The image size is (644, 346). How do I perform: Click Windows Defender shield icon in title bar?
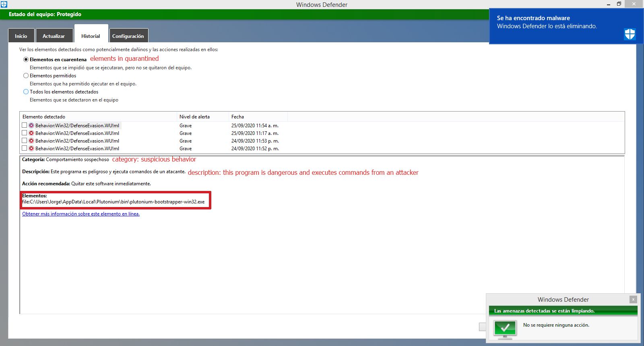(x=4, y=4)
